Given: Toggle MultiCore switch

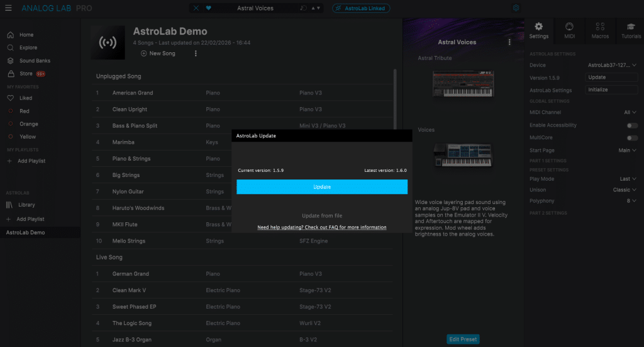Looking at the screenshot, I should point(632,138).
